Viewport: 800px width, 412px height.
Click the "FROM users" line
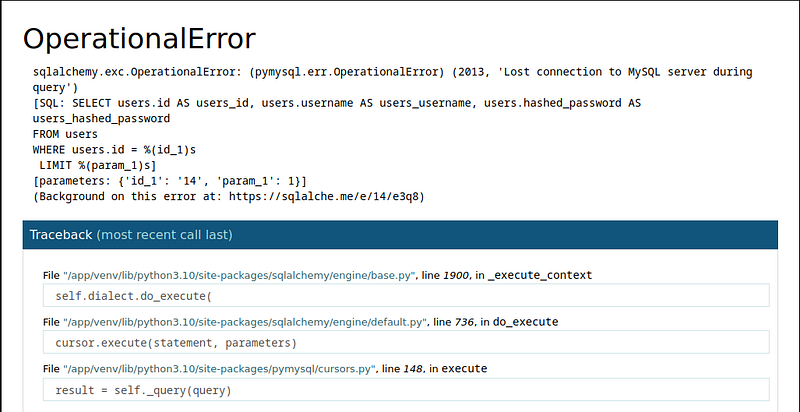click(65, 133)
